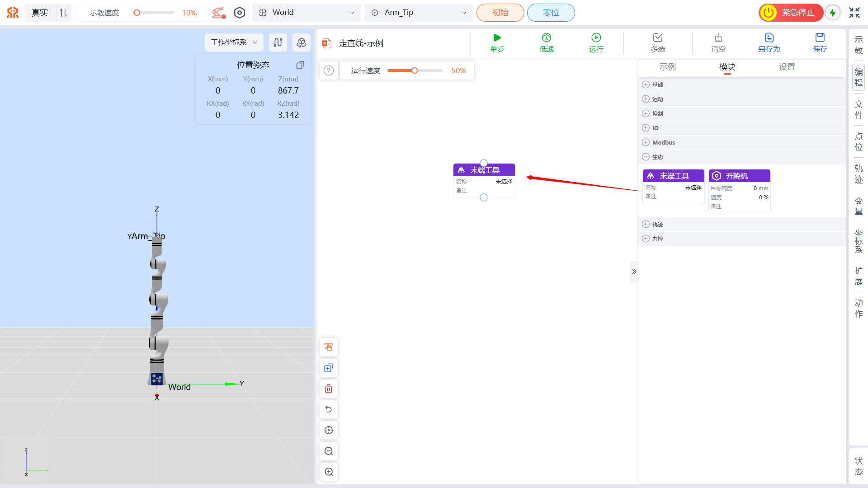This screenshot has height=488, width=868.
Task: Open the 工作坐标系 dropdown
Action: pyautogui.click(x=234, y=42)
